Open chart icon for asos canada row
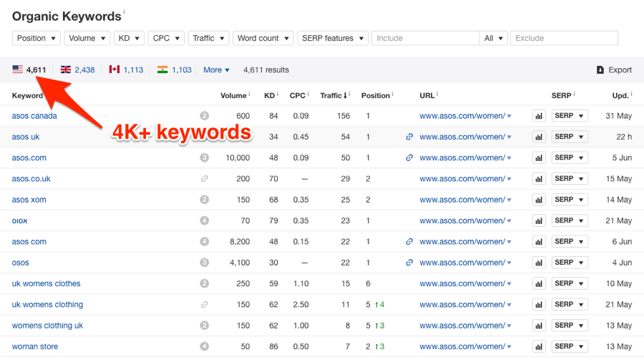The image size is (644, 360). pos(539,116)
